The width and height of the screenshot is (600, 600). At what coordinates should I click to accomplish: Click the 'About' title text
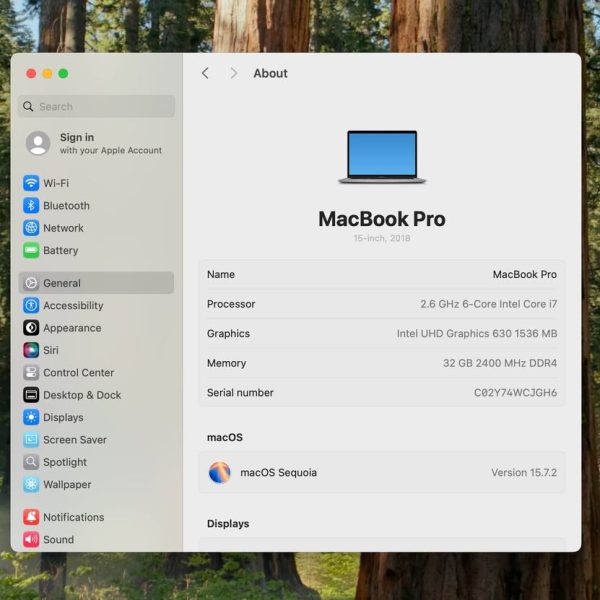coord(270,73)
